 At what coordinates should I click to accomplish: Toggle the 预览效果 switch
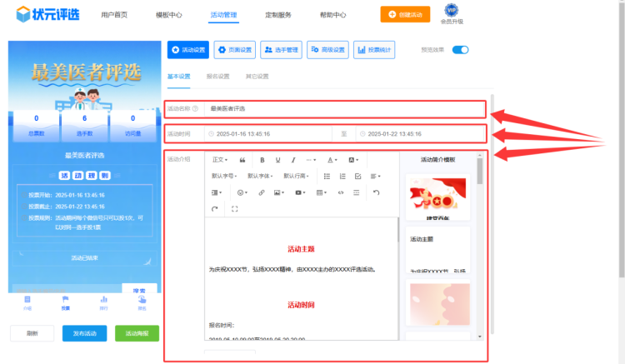click(460, 50)
